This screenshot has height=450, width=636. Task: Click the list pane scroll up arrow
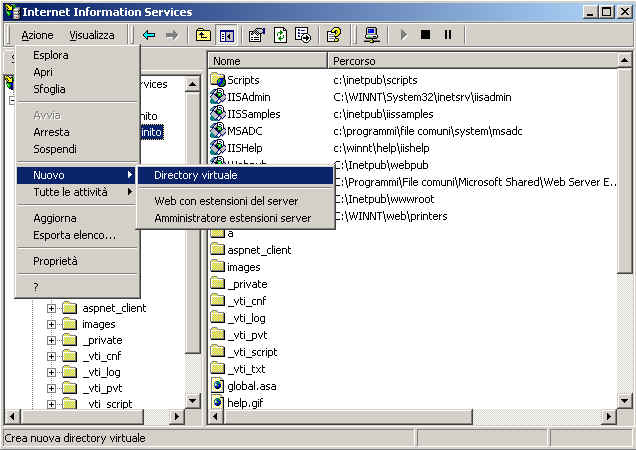625,60
